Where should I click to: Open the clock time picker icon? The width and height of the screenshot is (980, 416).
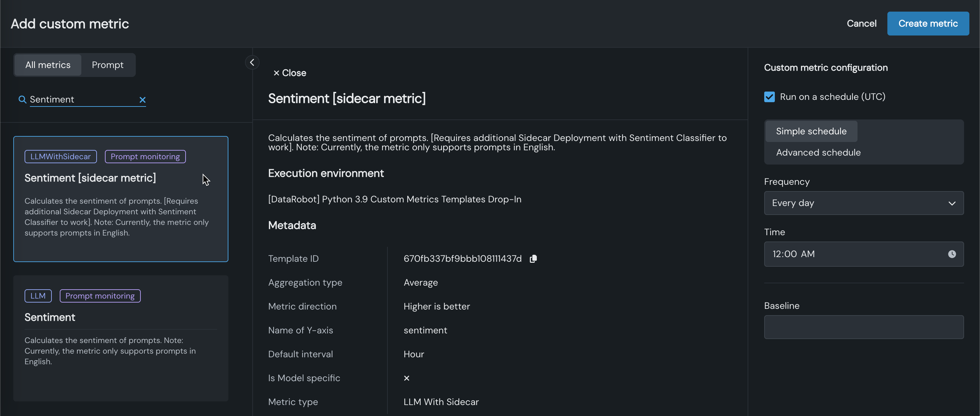coord(951,254)
